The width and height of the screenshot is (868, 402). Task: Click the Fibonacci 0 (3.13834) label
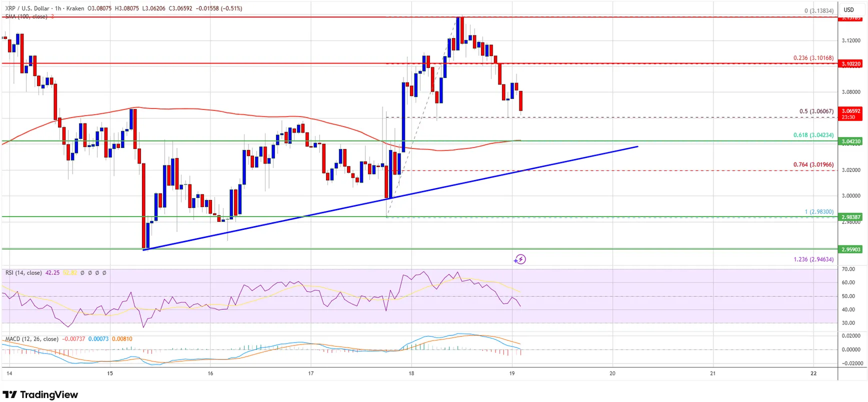click(819, 11)
